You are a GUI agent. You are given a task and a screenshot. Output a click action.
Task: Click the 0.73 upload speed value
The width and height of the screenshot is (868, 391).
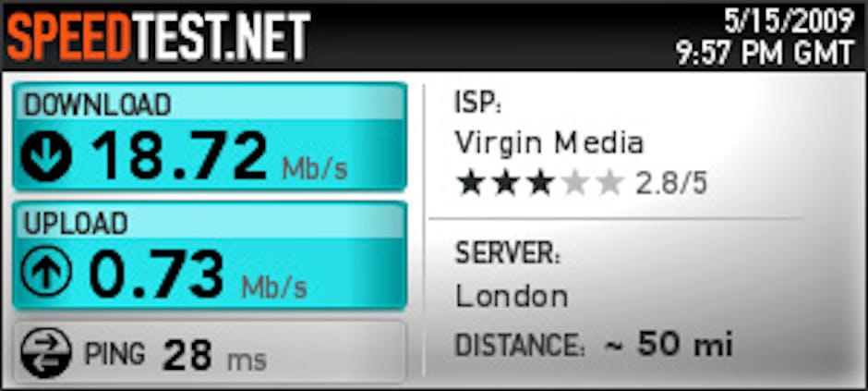pyautogui.click(x=157, y=274)
